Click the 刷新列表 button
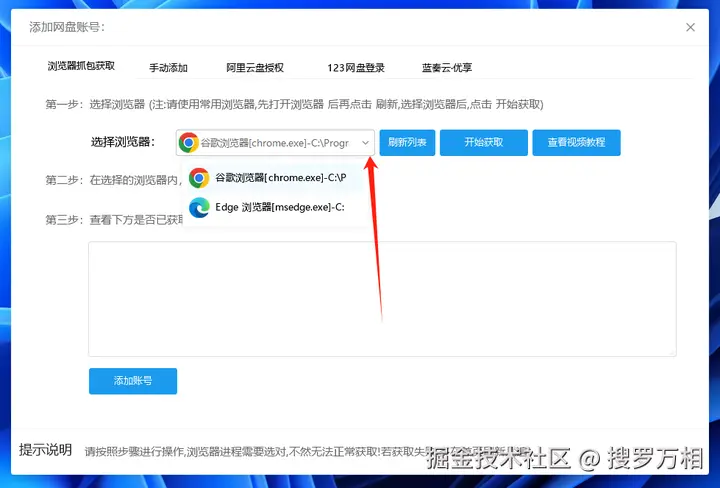This screenshot has height=488, width=720. tap(407, 143)
